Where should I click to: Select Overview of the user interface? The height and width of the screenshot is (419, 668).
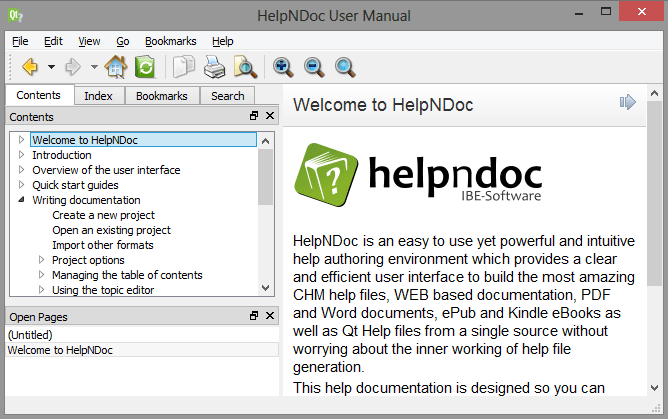click(x=106, y=170)
